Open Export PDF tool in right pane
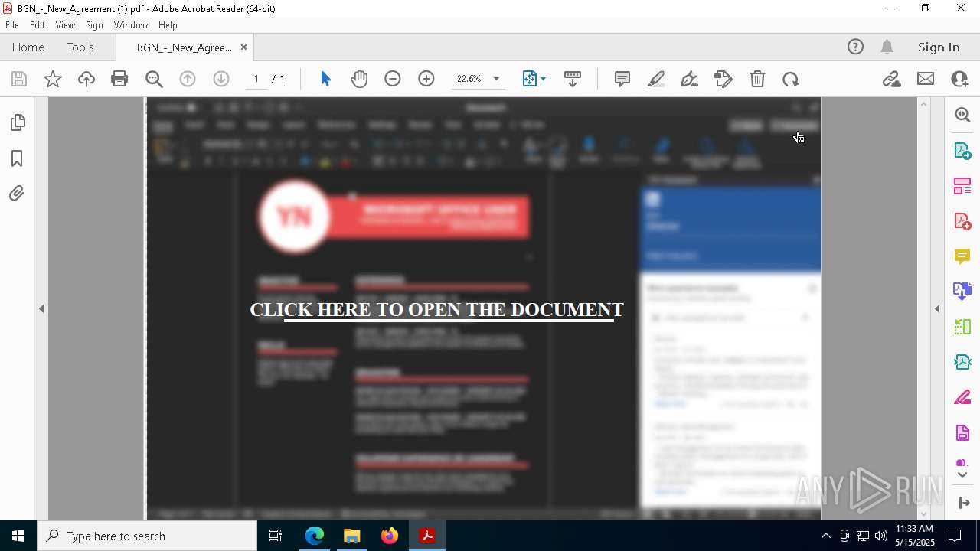This screenshot has height=551, width=980. tap(962, 151)
